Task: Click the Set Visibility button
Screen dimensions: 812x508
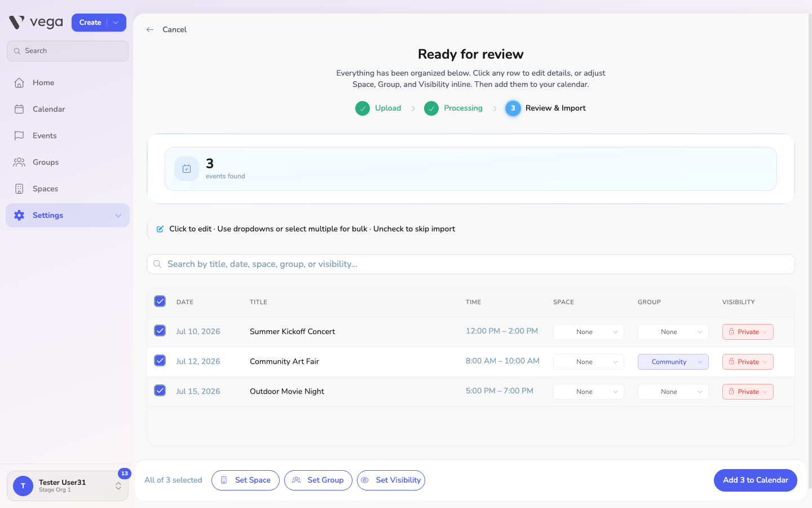Action: point(391,480)
